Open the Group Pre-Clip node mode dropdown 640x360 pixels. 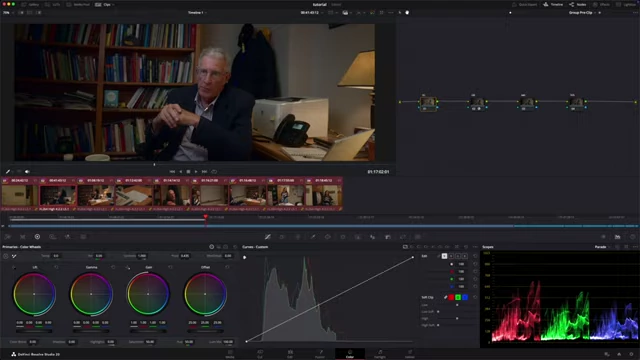[x=582, y=13]
